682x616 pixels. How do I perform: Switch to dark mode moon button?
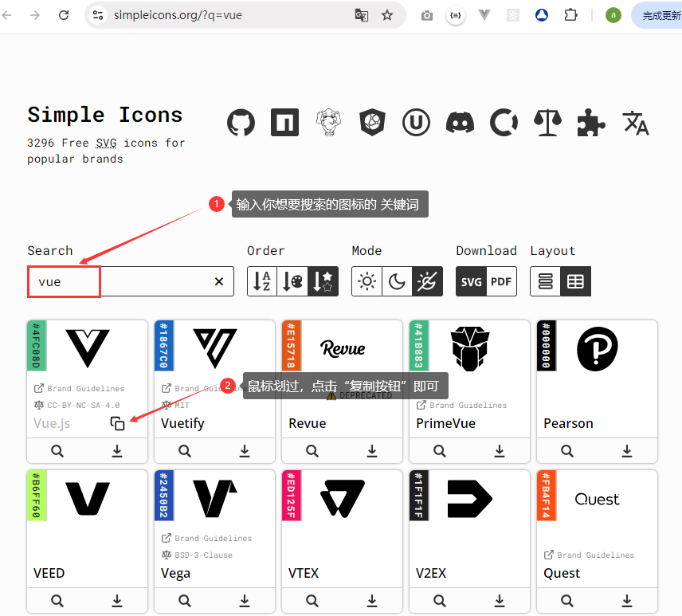click(x=397, y=281)
